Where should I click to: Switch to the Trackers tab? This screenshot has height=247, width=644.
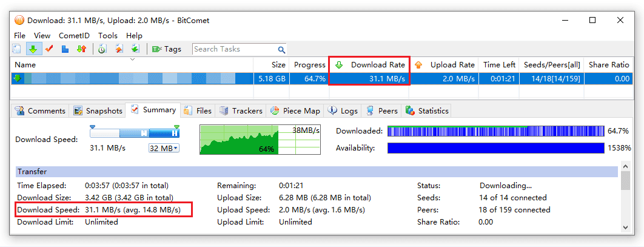(x=241, y=111)
